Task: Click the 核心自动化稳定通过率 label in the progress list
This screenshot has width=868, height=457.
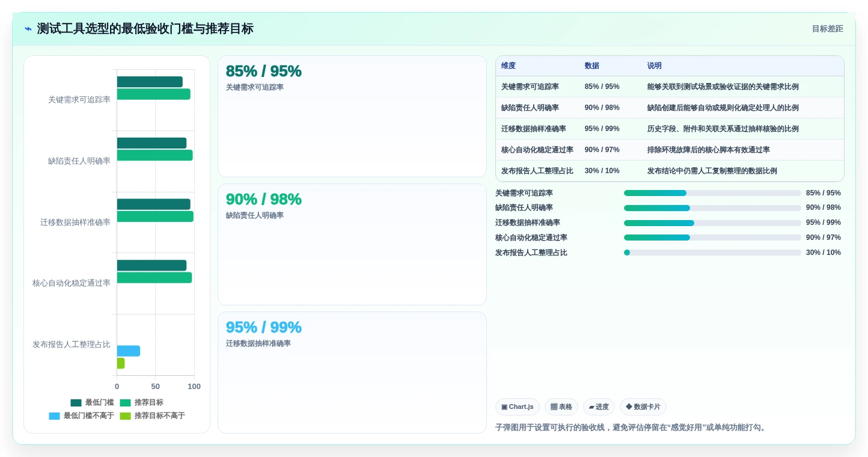Action: click(531, 238)
